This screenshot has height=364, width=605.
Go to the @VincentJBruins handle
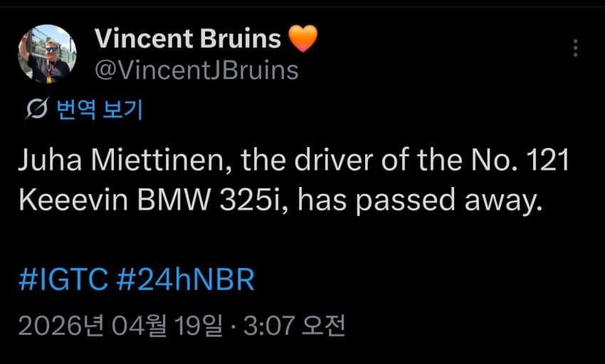tap(196, 70)
